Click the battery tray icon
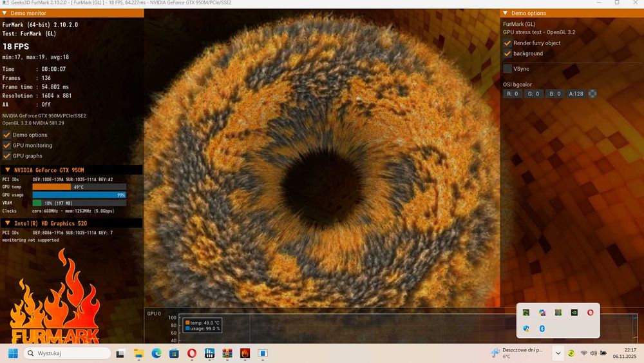 pyautogui.click(x=603, y=353)
